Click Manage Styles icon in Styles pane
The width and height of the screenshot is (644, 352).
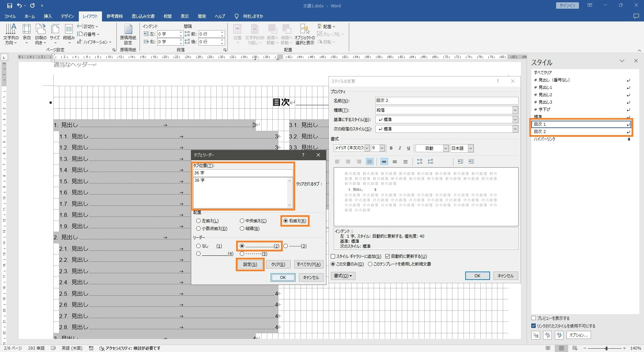point(559,335)
